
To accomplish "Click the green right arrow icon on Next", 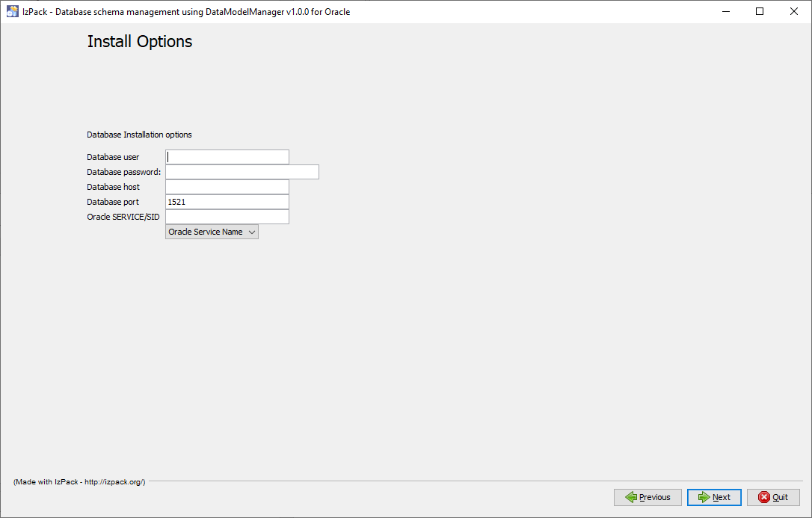I will tap(704, 497).
